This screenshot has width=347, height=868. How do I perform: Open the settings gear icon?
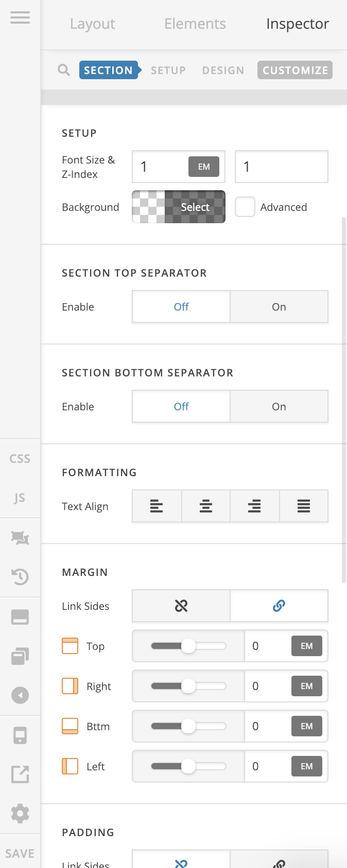coord(20,813)
